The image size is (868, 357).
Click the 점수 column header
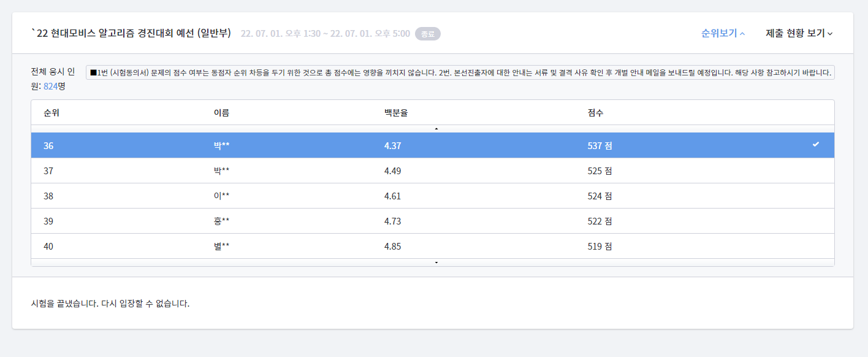[595, 113]
